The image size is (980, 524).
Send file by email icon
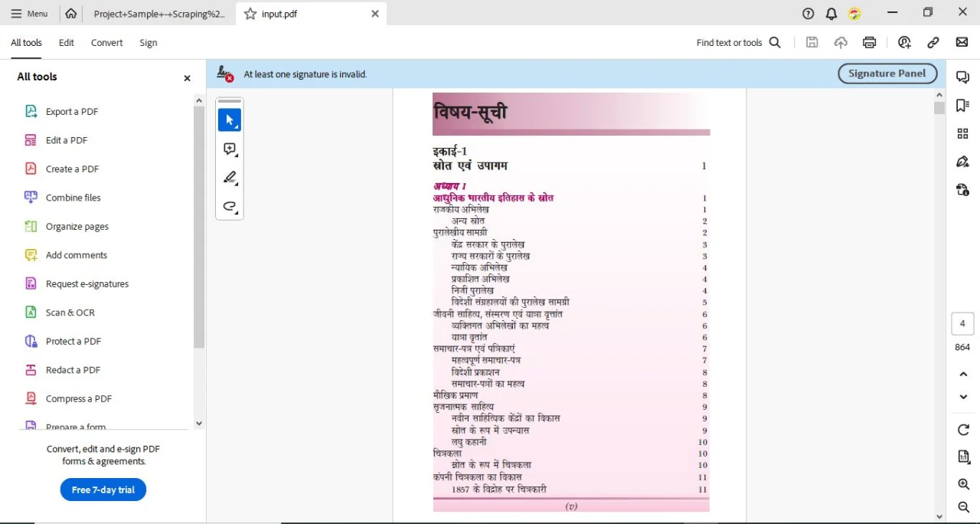click(x=962, y=43)
